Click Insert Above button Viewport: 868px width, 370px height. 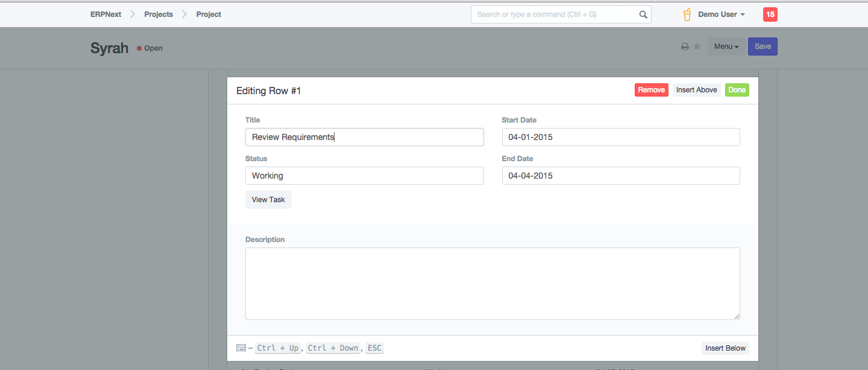pos(696,90)
